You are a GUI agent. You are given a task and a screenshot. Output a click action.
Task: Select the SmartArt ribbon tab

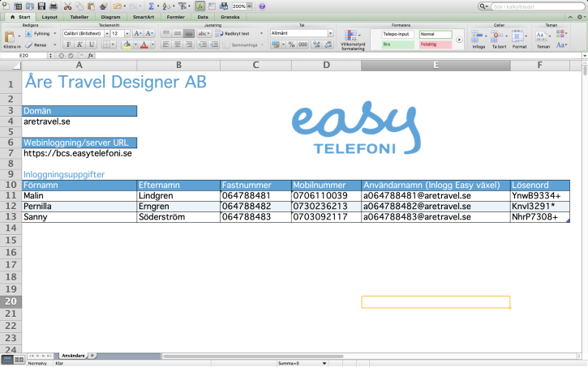(x=144, y=17)
